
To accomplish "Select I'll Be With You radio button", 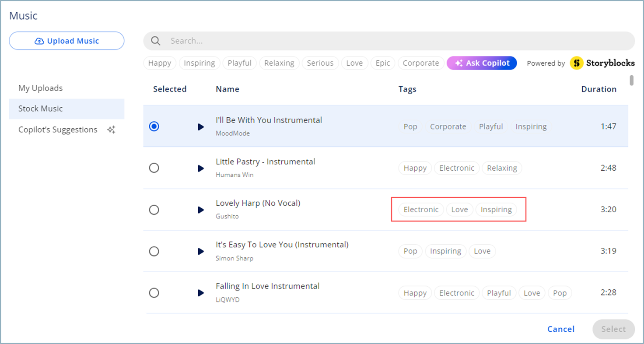I will 154,126.
